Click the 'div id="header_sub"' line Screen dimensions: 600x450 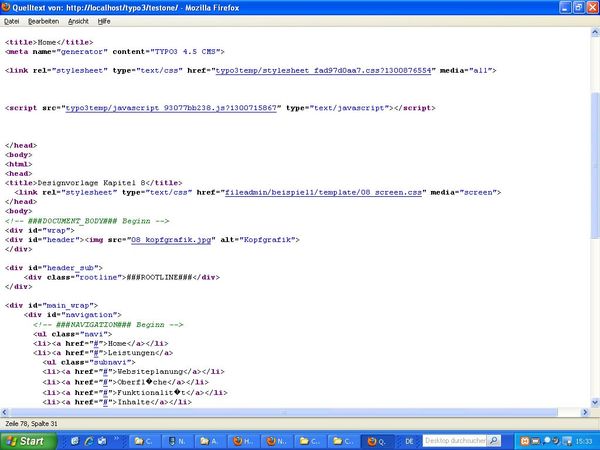(54, 268)
